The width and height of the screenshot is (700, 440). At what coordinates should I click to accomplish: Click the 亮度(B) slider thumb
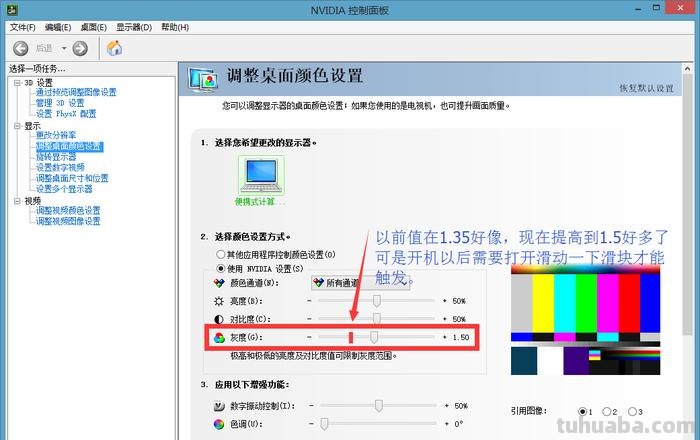[377, 301]
